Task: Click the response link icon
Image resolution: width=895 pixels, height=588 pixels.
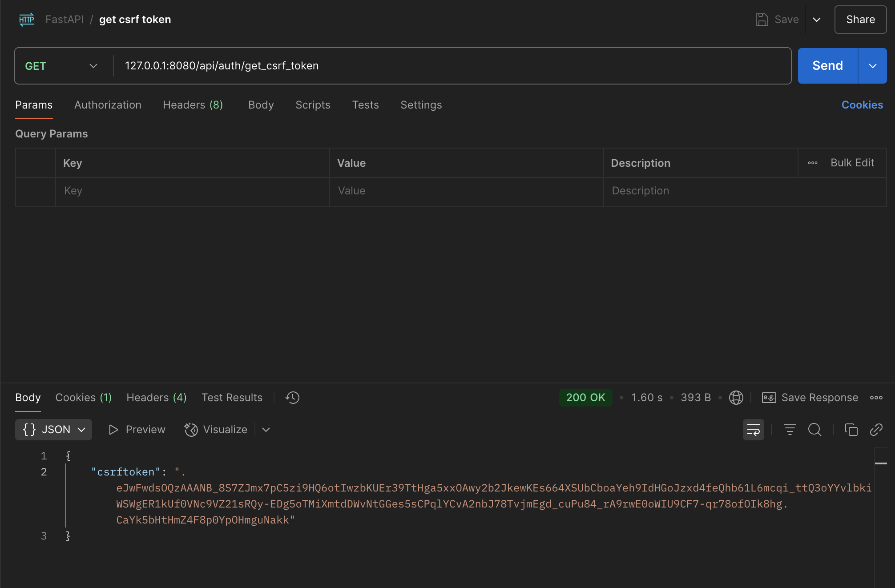Action: coord(876,430)
